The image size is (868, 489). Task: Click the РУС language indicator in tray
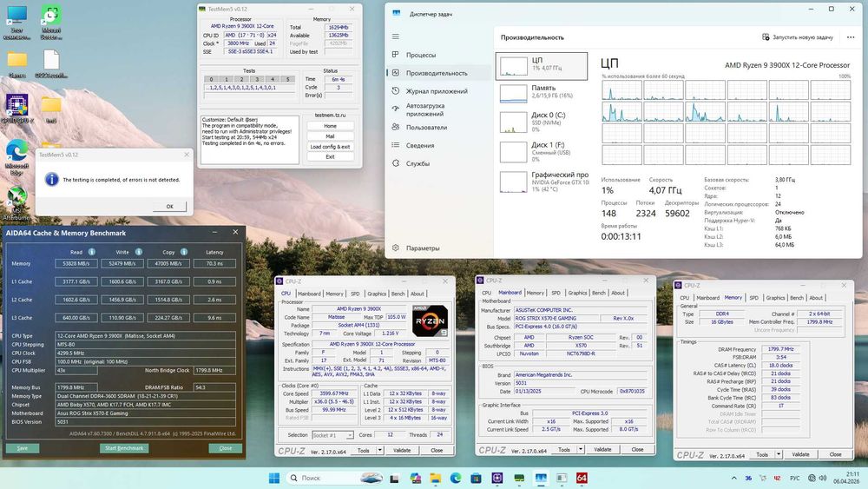794,478
